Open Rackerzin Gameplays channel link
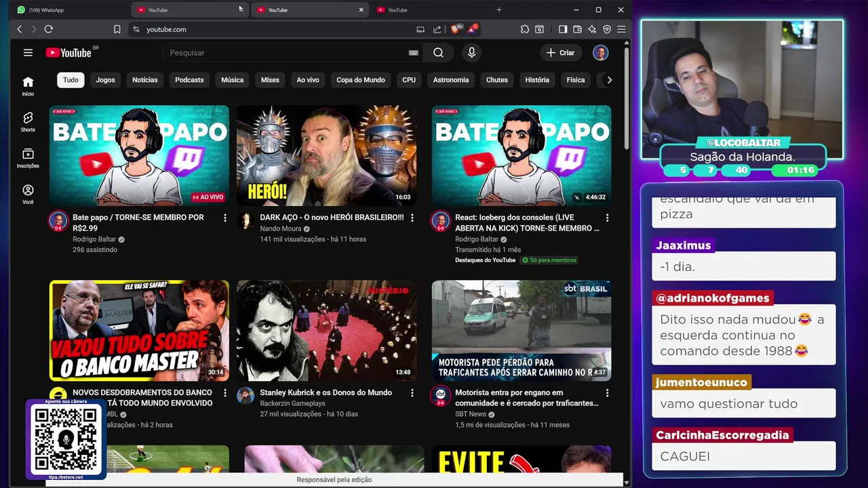868x488 pixels. pyautogui.click(x=292, y=403)
